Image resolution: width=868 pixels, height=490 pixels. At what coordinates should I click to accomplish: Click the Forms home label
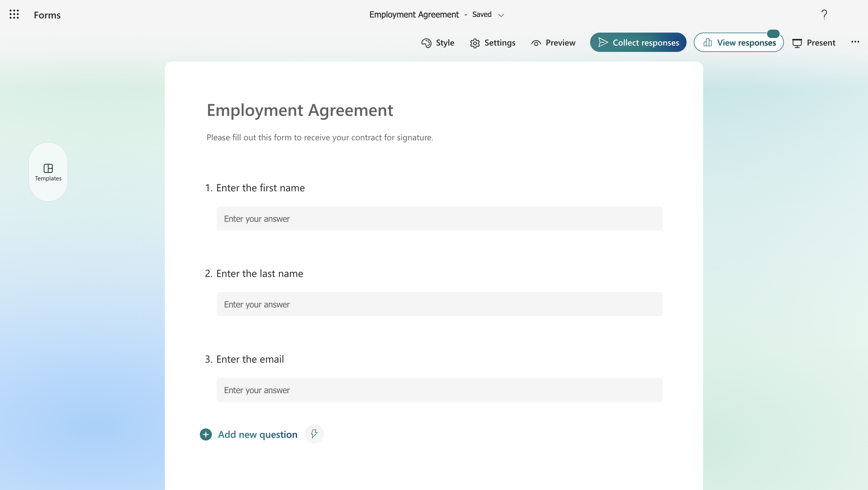click(x=47, y=15)
